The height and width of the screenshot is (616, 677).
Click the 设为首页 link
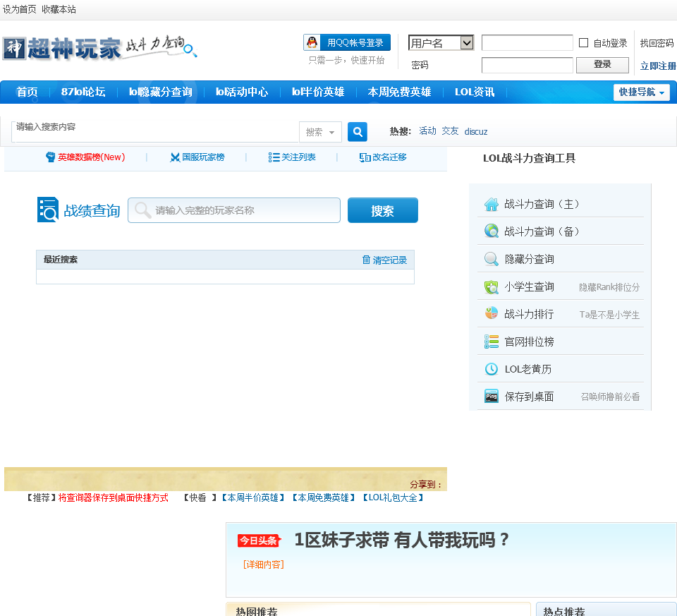(x=20, y=9)
